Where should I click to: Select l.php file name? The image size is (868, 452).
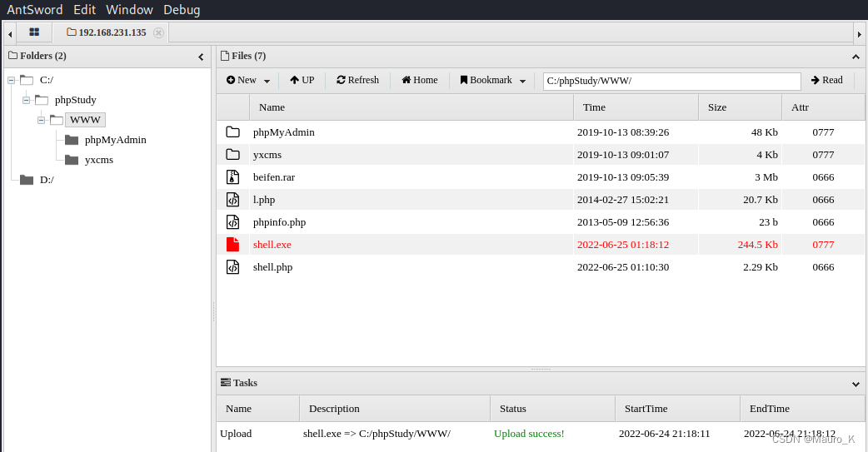(x=264, y=200)
